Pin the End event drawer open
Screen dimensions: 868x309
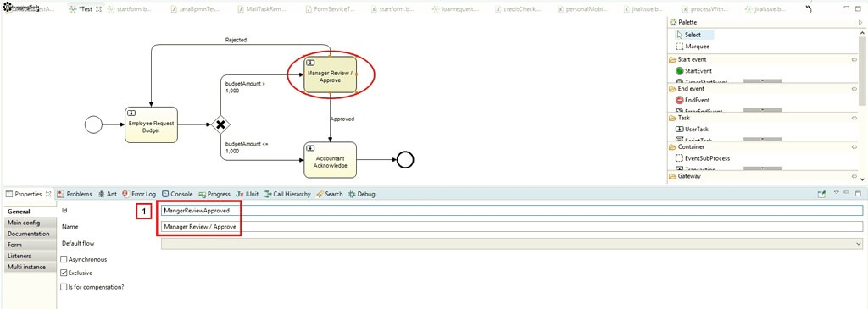point(854,88)
